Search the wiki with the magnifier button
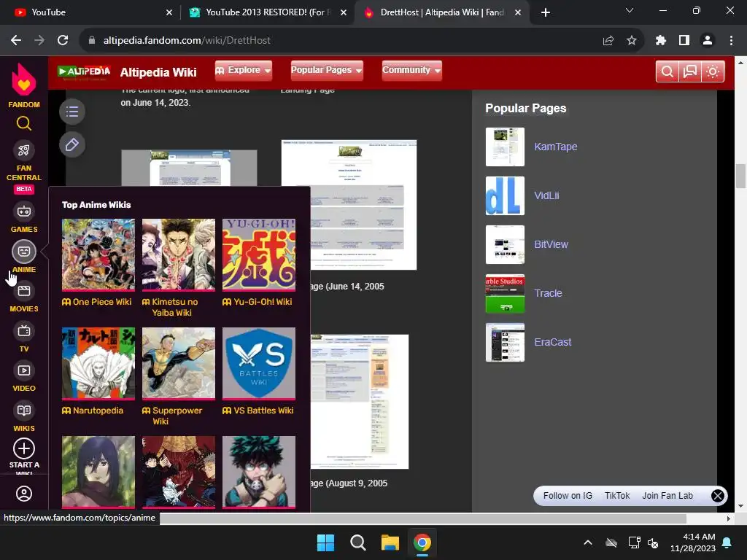 (x=667, y=71)
